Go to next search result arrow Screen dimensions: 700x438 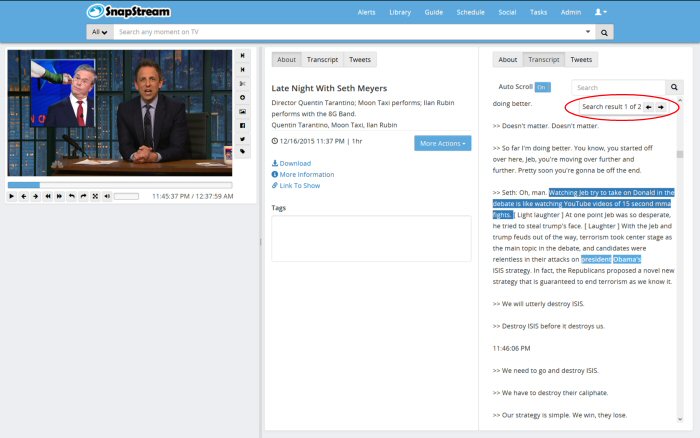pyautogui.click(x=661, y=107)
